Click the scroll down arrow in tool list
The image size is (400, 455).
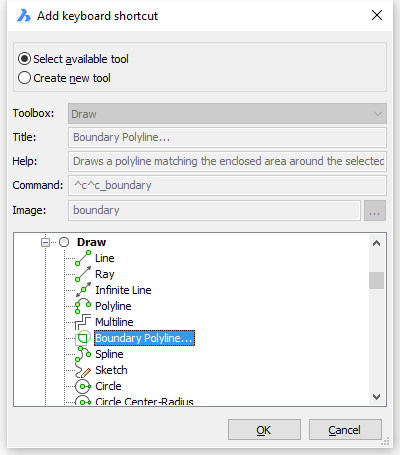[377, 397]
